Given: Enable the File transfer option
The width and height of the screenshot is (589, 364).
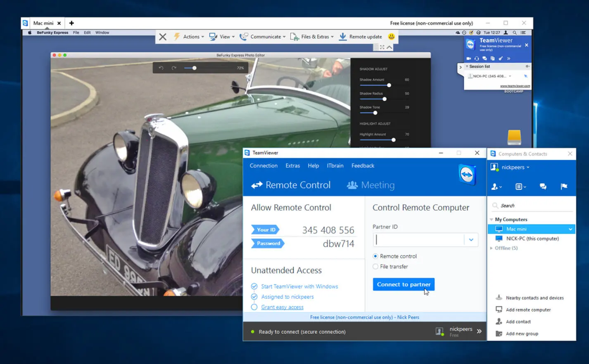Looking at the screenshot, I should 375,266.
